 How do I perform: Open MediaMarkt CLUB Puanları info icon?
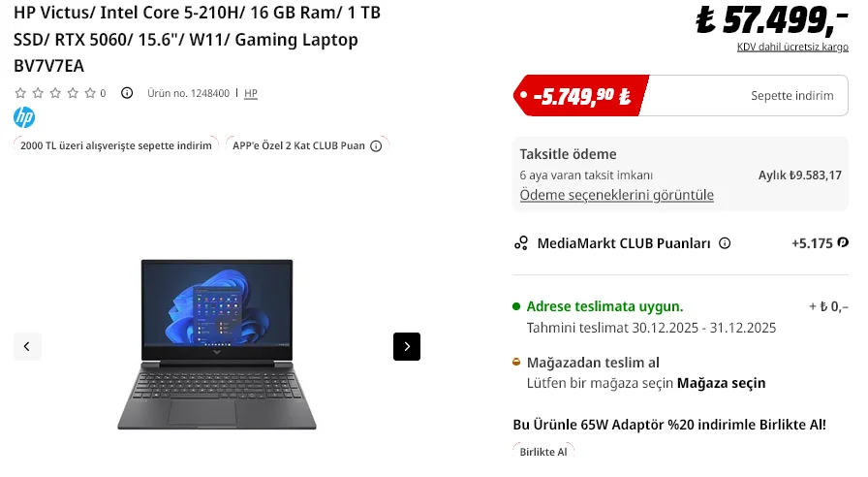click(725, 243)
